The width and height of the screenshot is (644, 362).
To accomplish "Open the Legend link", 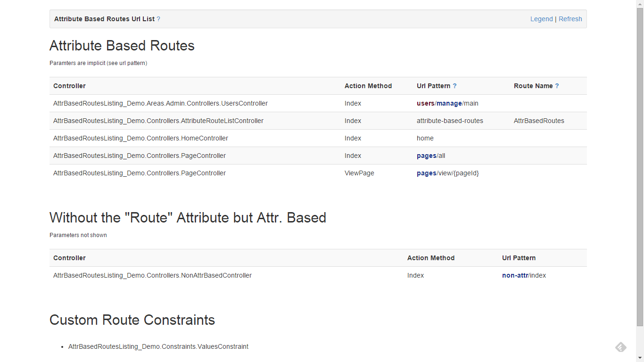I will click(x=541, y=19).
